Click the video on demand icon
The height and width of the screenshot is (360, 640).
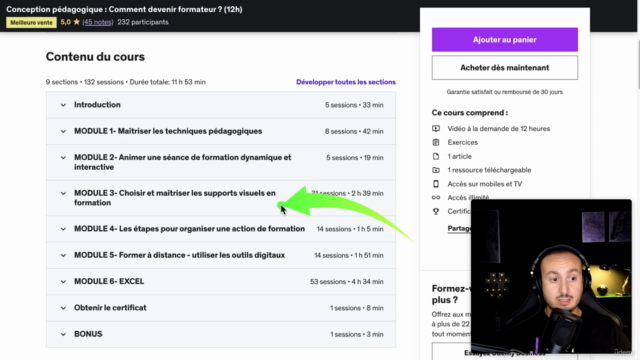pyautogui.click(x=436, y=129)
